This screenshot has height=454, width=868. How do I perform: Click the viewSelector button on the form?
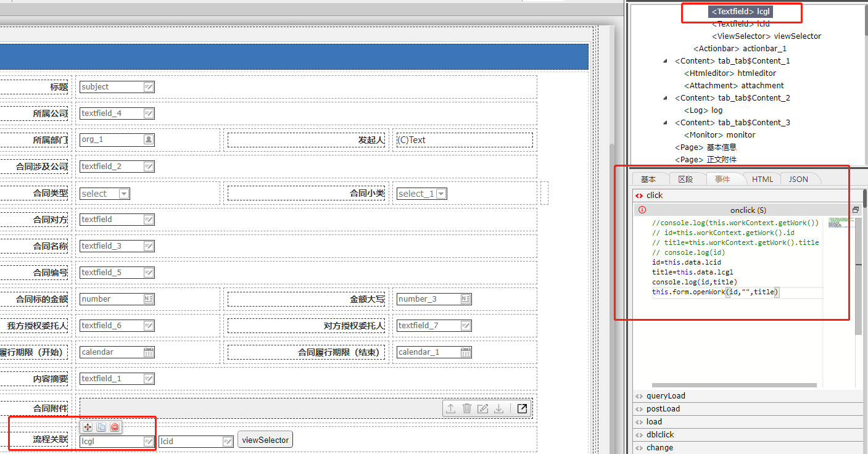(265, 440)
